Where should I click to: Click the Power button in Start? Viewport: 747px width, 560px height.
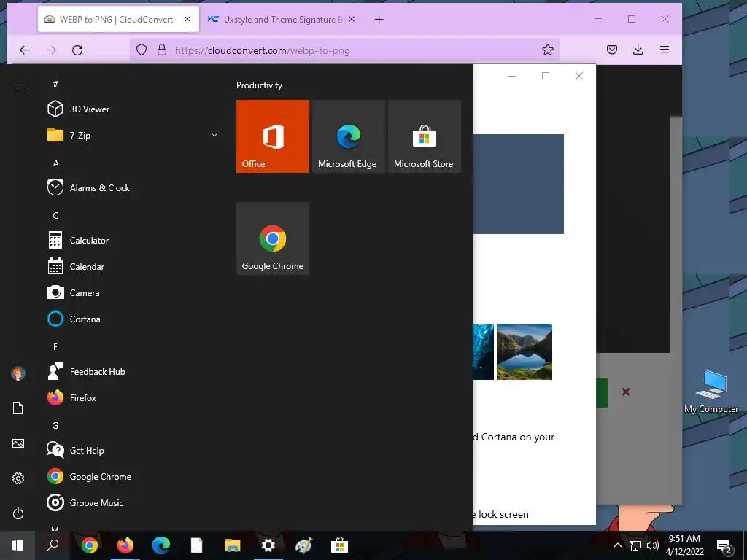click(x=18, y=513)
